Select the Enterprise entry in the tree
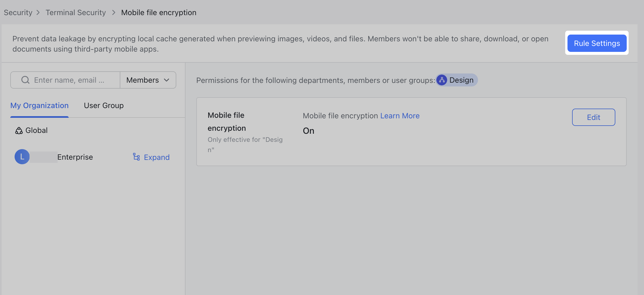The height and width of the screenshot is (295, 644). pyautogui.click(x=75, y=157)
